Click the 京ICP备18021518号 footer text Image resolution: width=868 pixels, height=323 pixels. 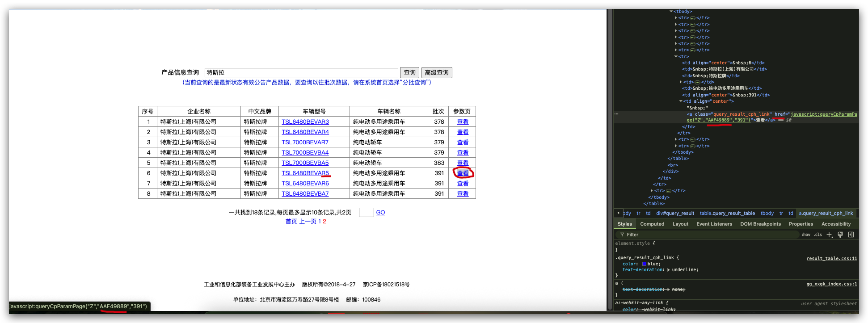click(386, 285)
